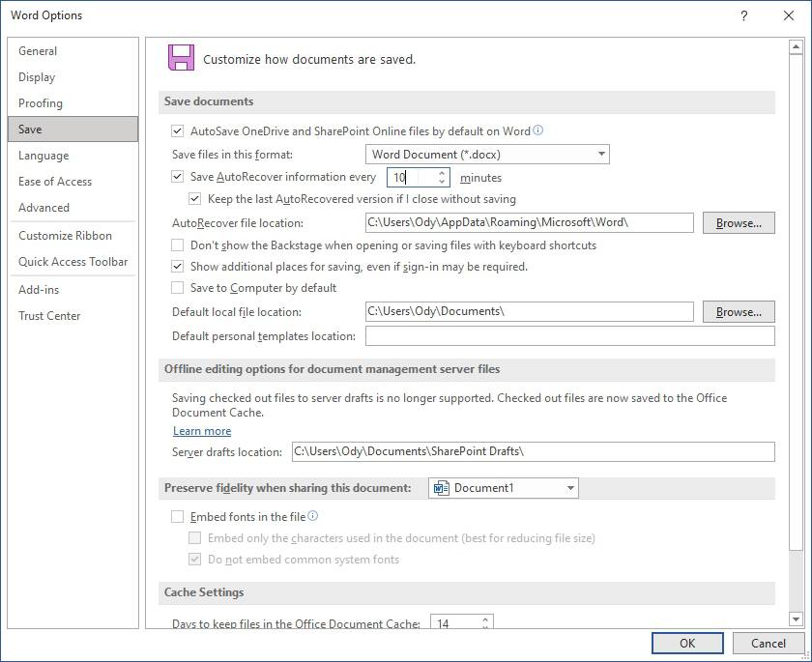Switch to the Proofing category
This screenshot has width=812, height=662.
pos(73,103)
